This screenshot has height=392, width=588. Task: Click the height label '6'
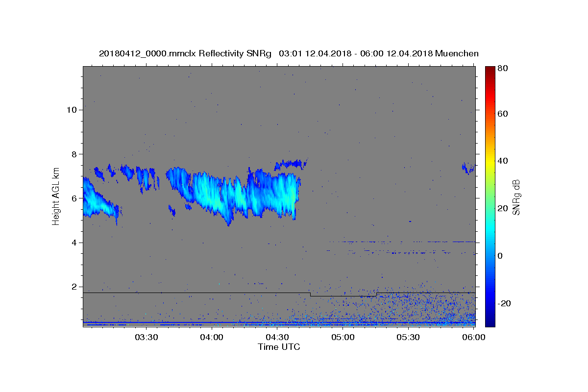point(74,198)
